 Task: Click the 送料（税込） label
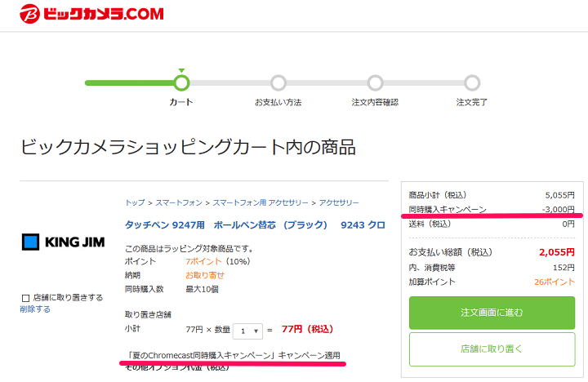(430, 224)
